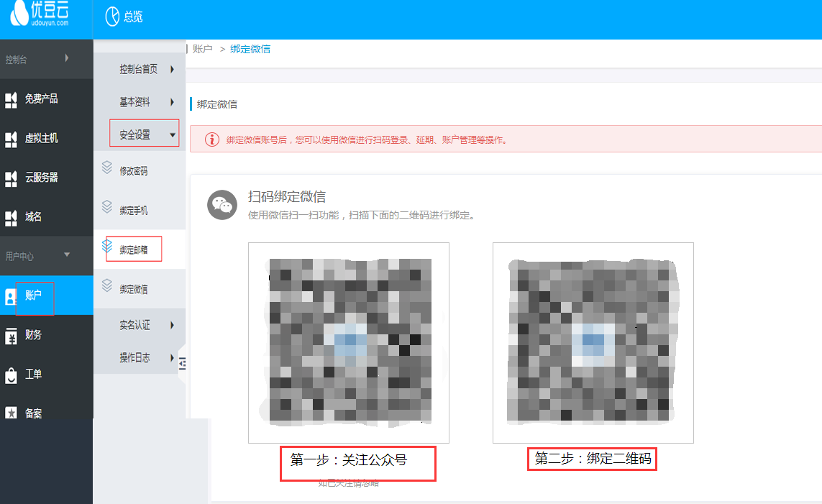
Task: Click 绑定微信 in the breadcrumb
Action: click(250, 49)
